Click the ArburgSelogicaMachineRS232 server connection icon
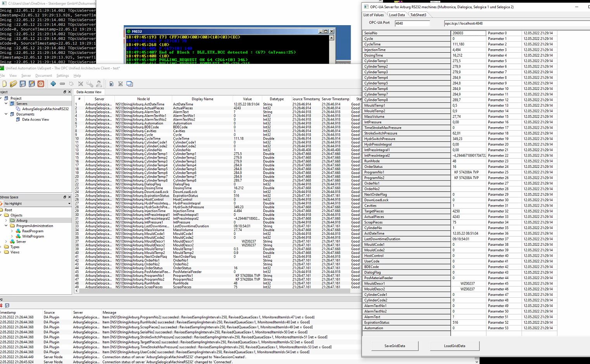This screenshot has height=364, width=590. [x=18, y=109]
